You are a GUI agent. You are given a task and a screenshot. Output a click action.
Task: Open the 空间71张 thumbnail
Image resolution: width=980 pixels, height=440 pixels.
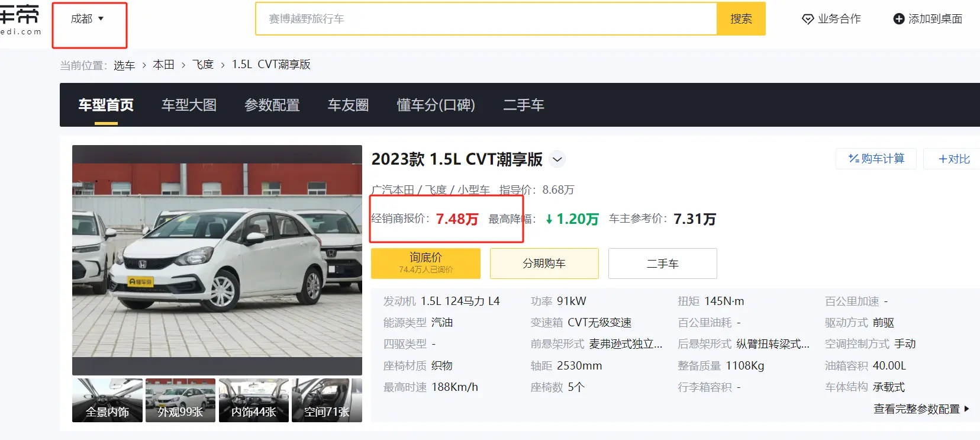coord(327,400)
